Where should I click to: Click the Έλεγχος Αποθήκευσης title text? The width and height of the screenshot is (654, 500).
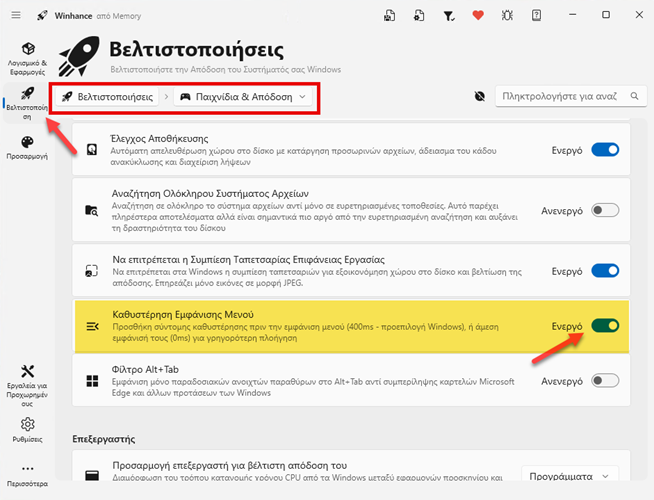click(x=159, y=138)
